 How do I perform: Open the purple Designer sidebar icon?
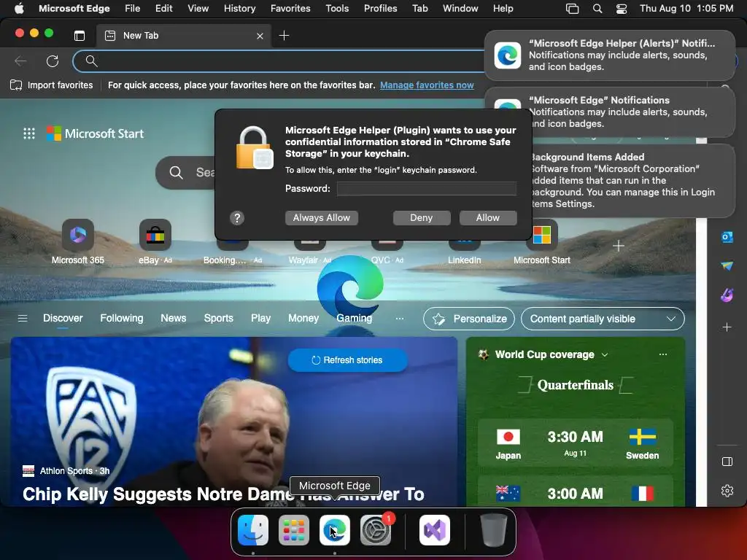coord(727,295)
